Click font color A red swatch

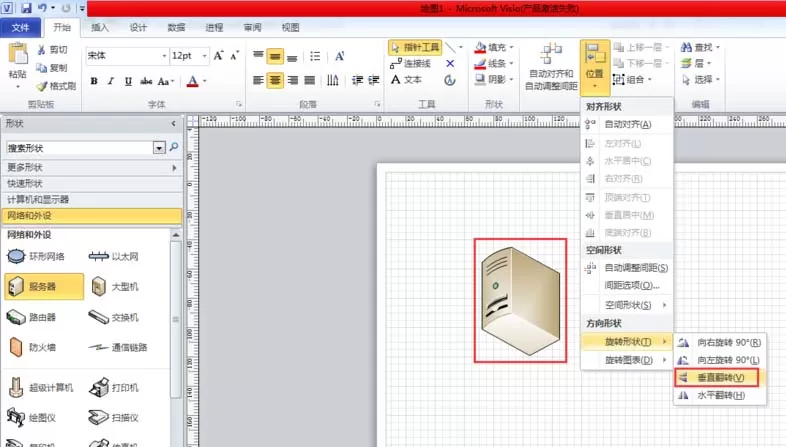[x=192, y=81]
